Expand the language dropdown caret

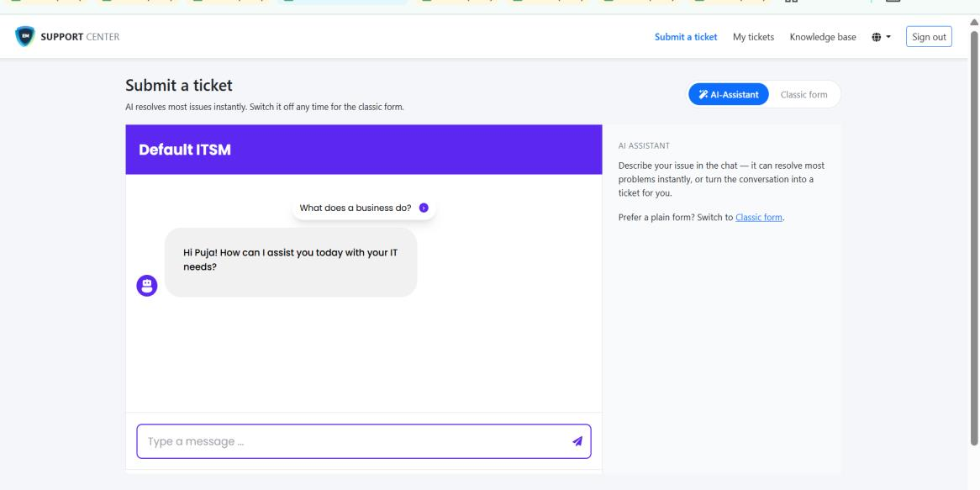coord(888,37)
